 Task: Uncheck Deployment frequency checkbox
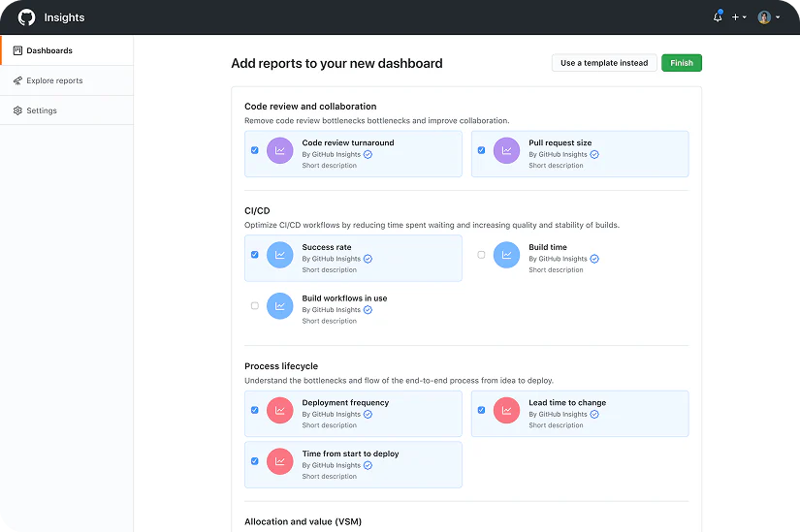pos(255,410)
